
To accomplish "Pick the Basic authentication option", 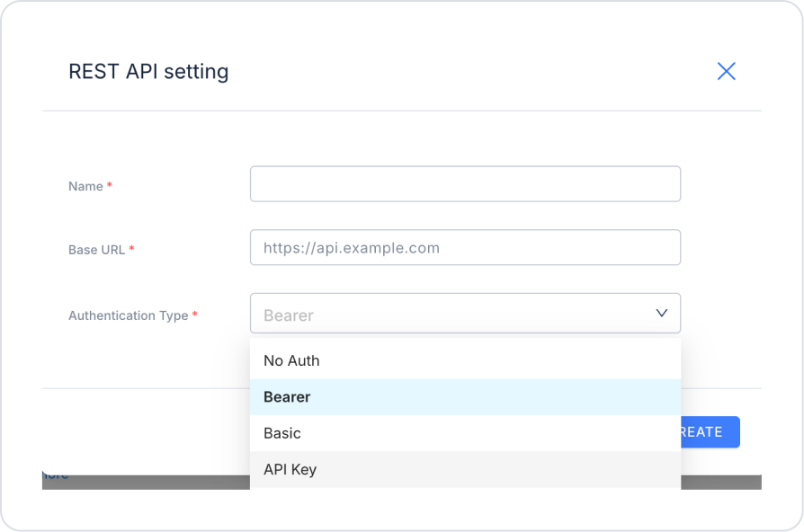I will [282, 433].
